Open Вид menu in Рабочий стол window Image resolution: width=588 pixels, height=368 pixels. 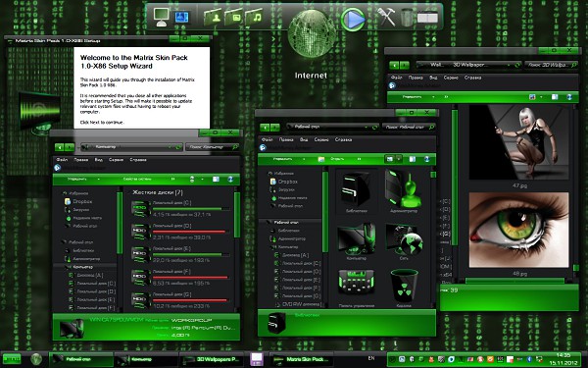(304, 139)
